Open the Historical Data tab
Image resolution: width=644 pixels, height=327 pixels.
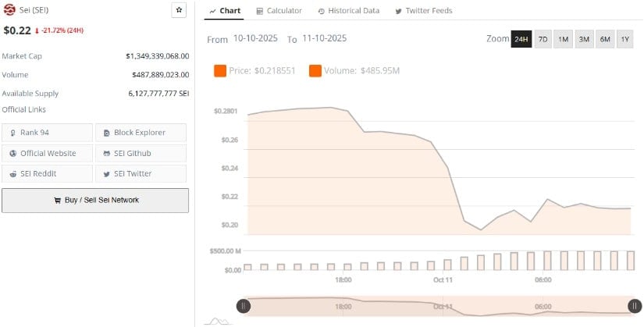pos(349,11)
